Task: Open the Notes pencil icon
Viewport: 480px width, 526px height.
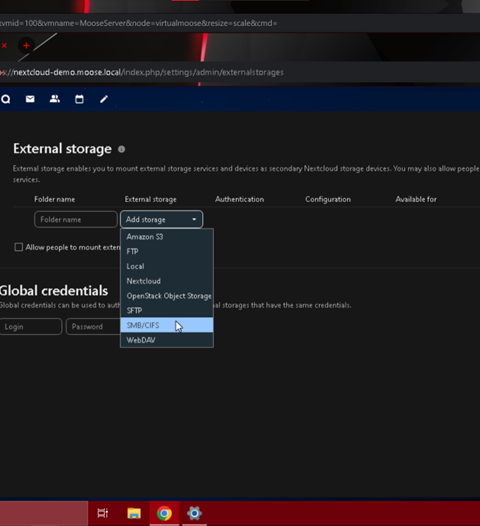Action: coord(104,99)
